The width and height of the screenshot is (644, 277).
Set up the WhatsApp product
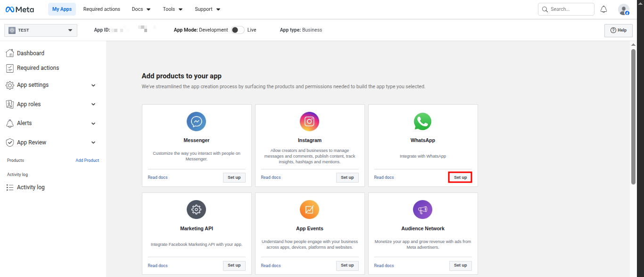[460, 177]
